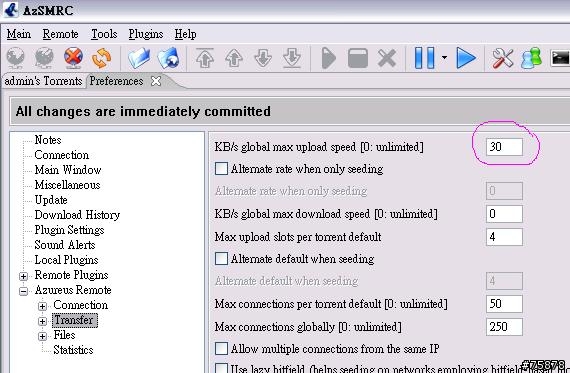This screenshot has height=373, width=570.
Task: Expand the Remote Plugins tree node
Action: (23, 276)
